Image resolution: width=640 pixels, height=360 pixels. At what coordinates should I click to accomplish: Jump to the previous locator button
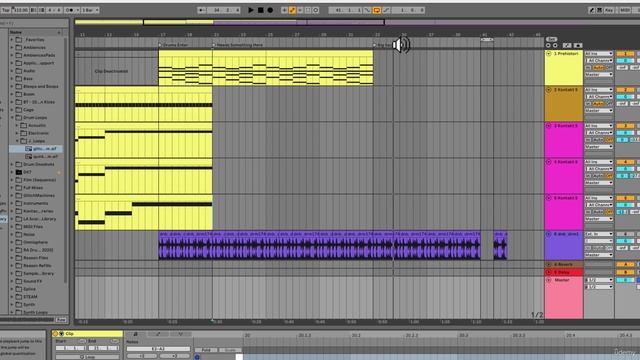(548, 45)
